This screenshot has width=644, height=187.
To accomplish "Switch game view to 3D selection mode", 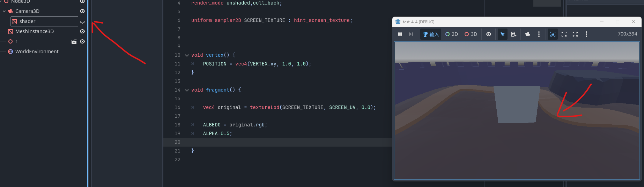I will point(471,34).
